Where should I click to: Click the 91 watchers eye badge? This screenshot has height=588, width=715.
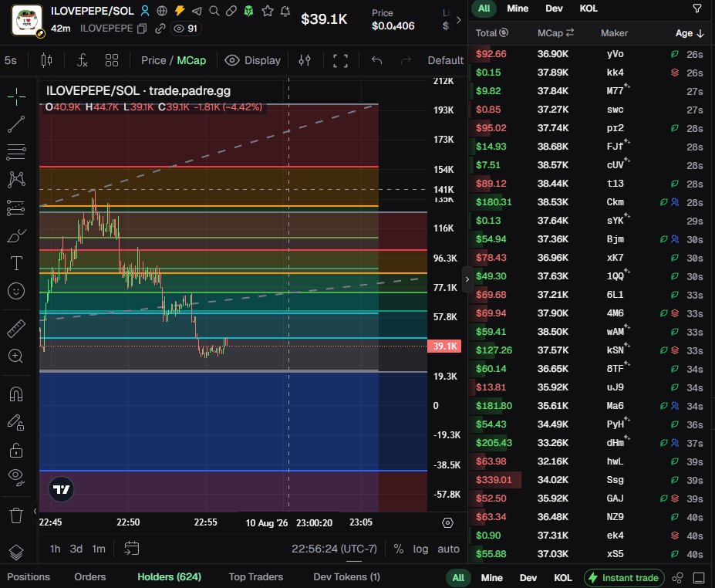[x=186, y=29]
